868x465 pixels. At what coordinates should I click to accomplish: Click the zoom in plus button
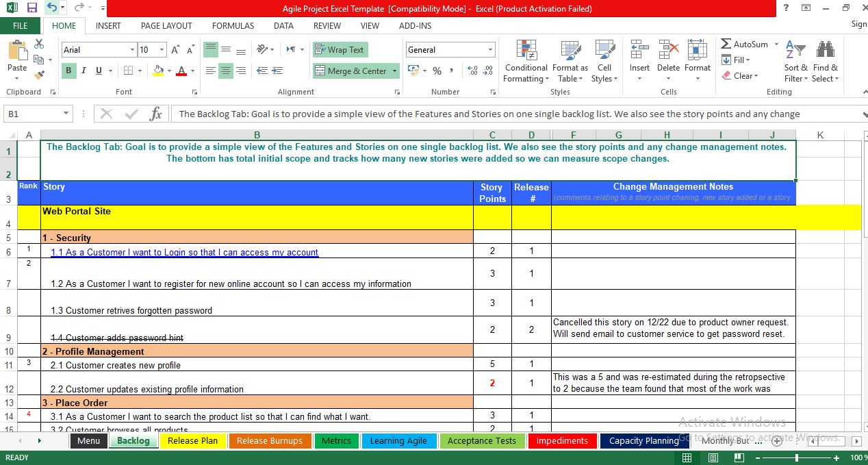point(837,457)
